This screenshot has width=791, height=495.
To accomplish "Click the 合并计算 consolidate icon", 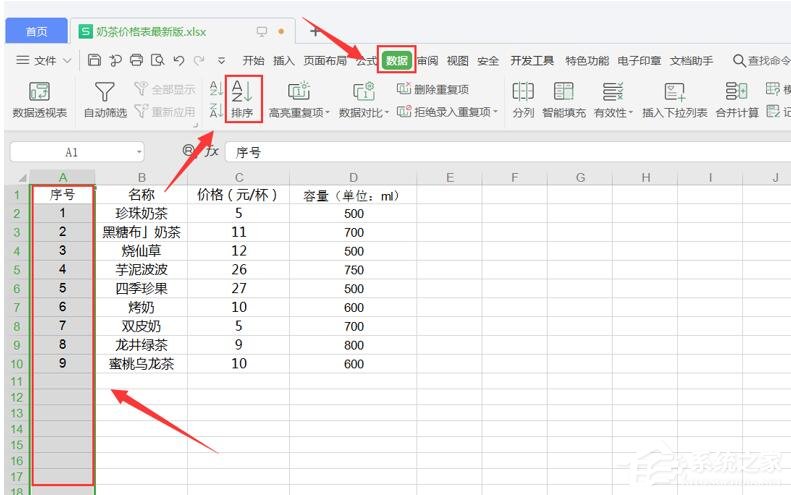I will click(737, 99).
